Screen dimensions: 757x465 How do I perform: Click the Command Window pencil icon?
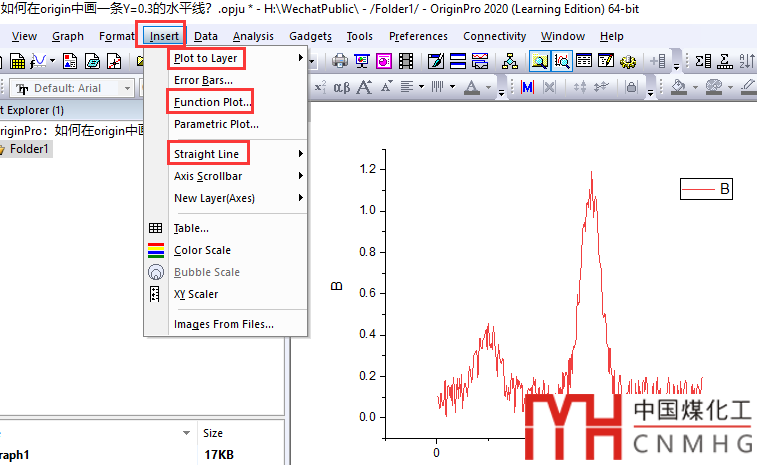click(605, 61)
